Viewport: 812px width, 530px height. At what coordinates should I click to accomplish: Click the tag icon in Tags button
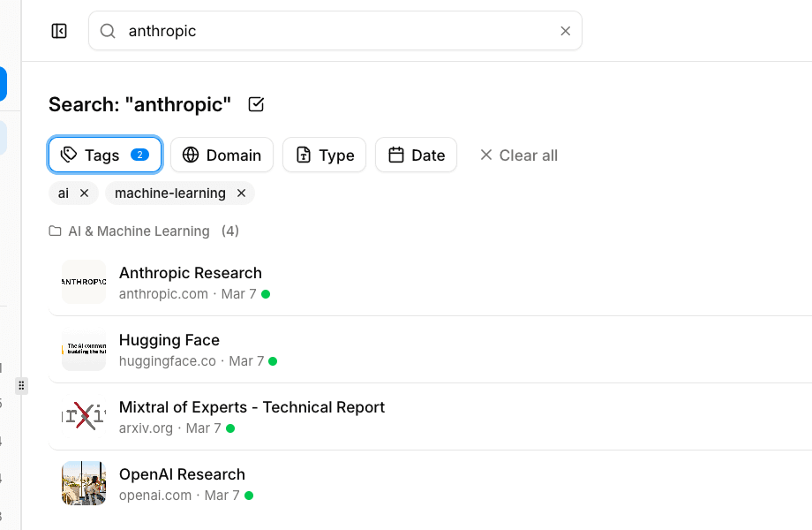pos(69,155)
